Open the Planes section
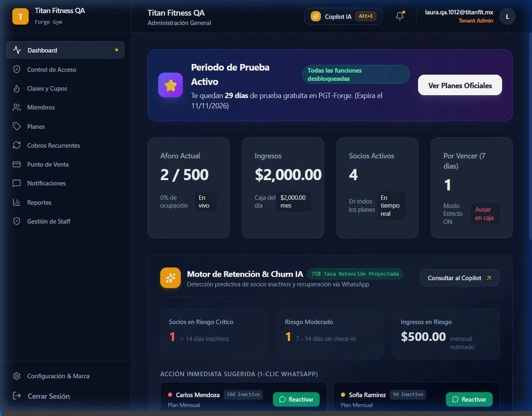Image resolution: width=532 pixels, height=416 pixels. pos(65,126)
